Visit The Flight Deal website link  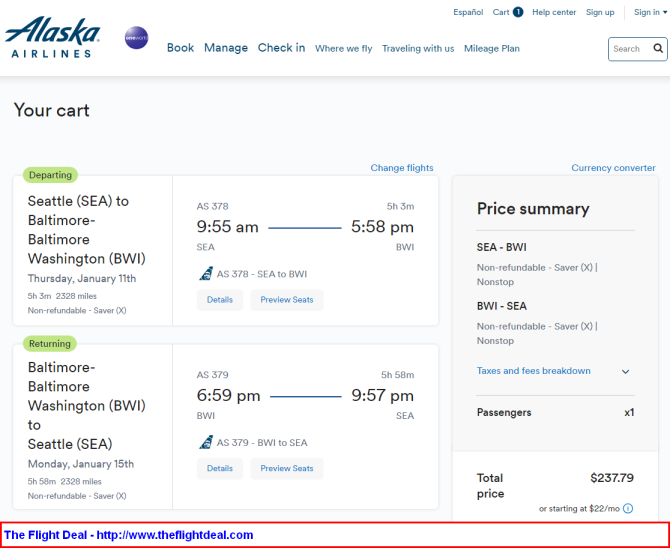[x=128, y=535]
